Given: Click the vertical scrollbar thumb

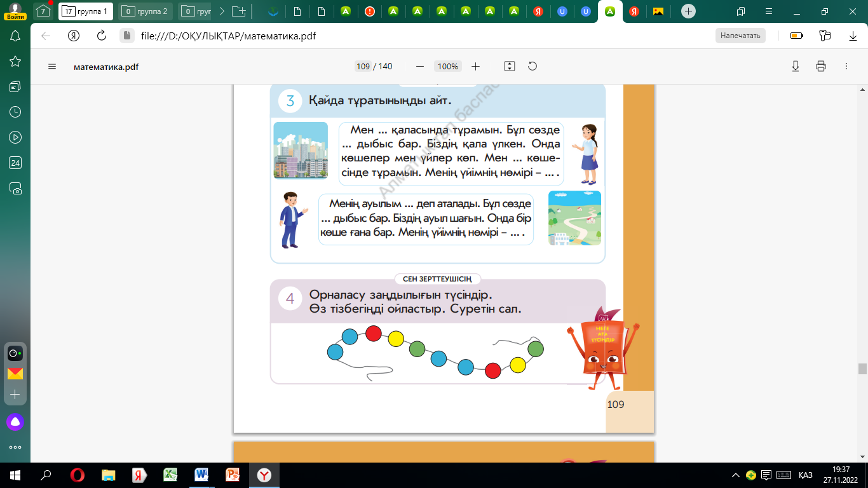Looking at the screenshot, I should point(862,369).
